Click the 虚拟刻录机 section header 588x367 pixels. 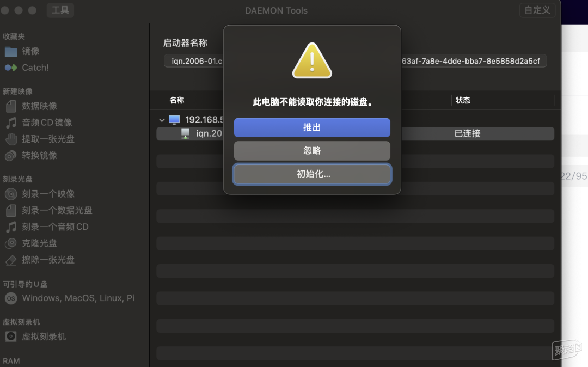[x=21, y=322]
